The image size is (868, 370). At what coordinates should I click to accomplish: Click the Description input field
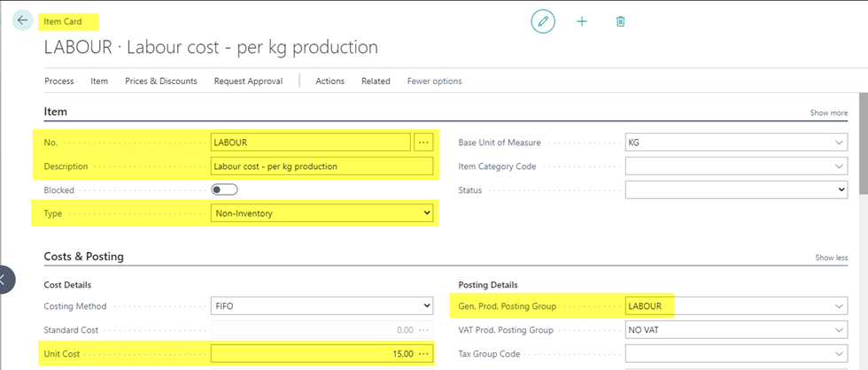click(322, 166)
